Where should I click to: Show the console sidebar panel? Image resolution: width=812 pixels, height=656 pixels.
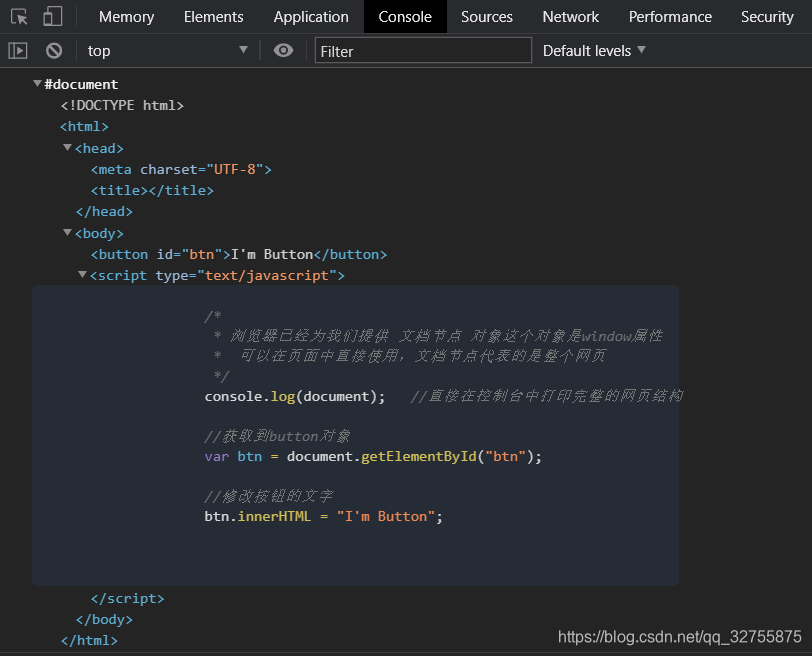point(18,51)
